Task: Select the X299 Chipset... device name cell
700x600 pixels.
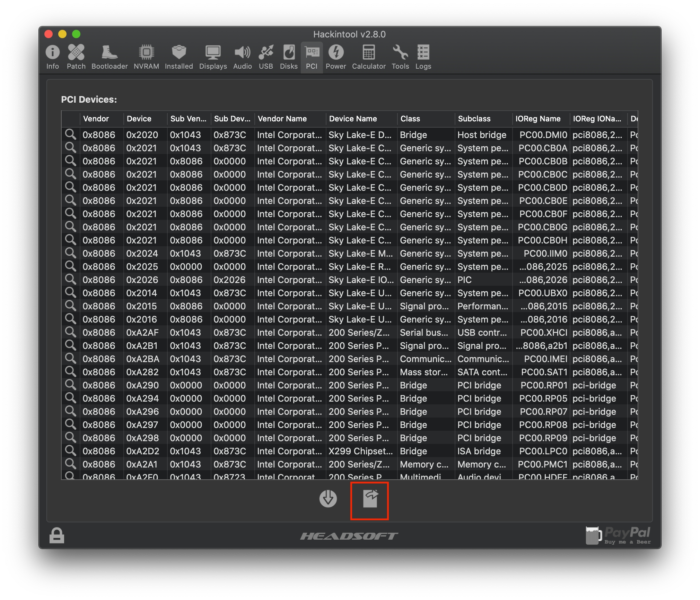Action: (x=361, y=451)
